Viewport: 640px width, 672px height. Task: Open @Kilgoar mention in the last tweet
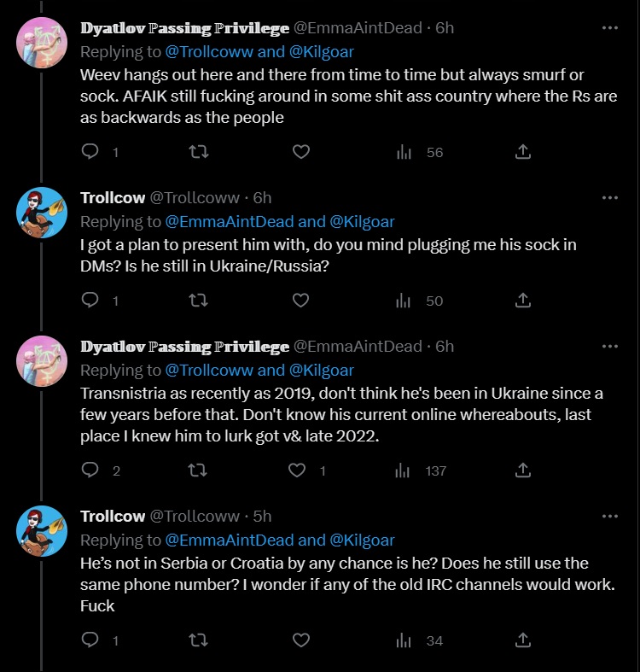coord(362,541)
